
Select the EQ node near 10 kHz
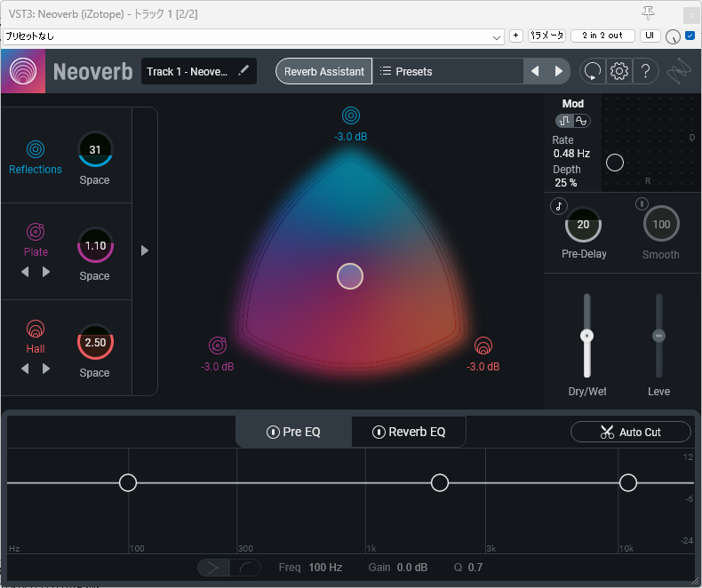[628, 483]
